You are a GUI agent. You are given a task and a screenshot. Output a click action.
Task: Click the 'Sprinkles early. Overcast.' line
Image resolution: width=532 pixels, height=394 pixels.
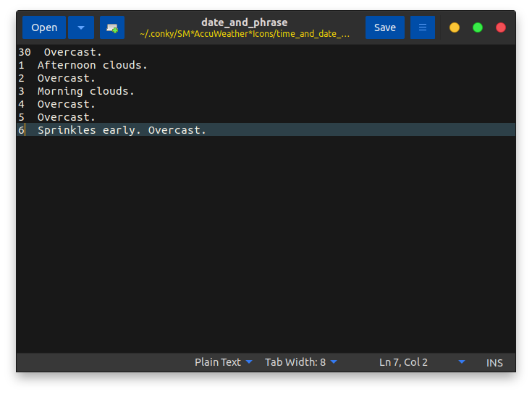(122, 130)
